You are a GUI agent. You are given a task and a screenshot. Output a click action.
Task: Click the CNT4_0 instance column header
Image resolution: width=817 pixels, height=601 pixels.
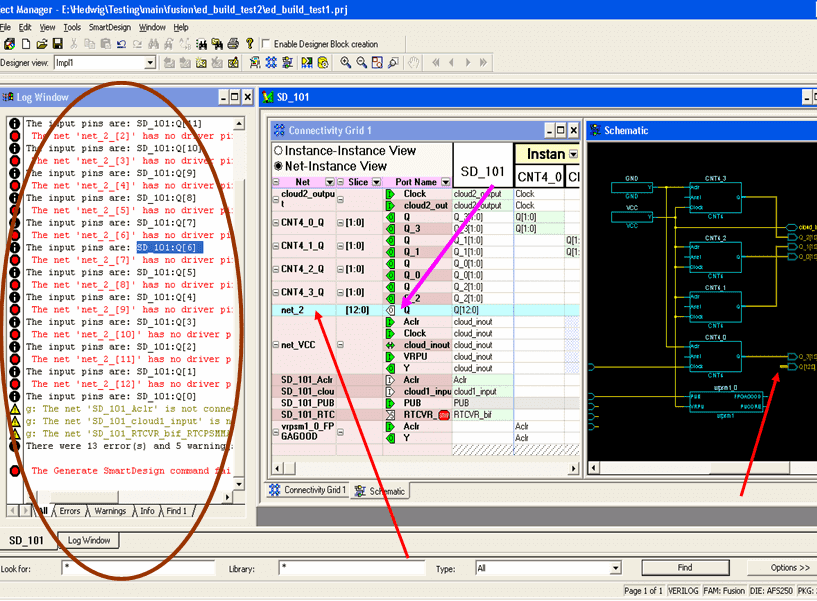coord(539,177)
